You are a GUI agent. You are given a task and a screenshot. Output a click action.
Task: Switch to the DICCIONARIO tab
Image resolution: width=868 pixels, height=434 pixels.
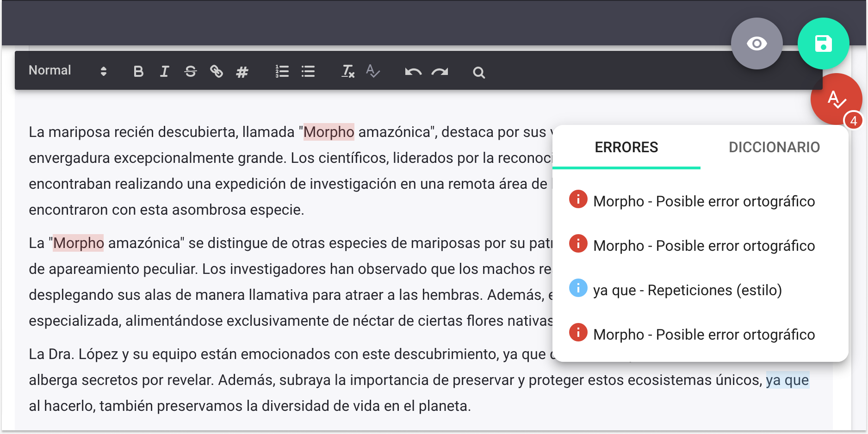[774, 147]
